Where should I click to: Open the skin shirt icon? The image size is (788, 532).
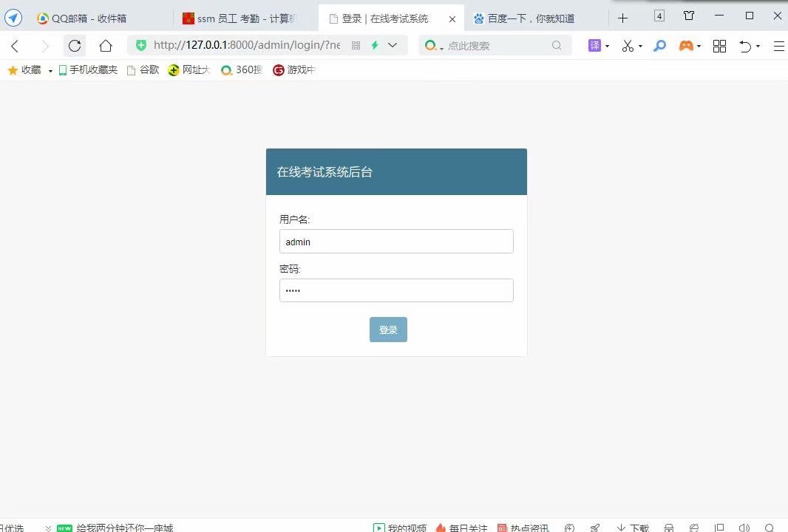pos(689,16)
